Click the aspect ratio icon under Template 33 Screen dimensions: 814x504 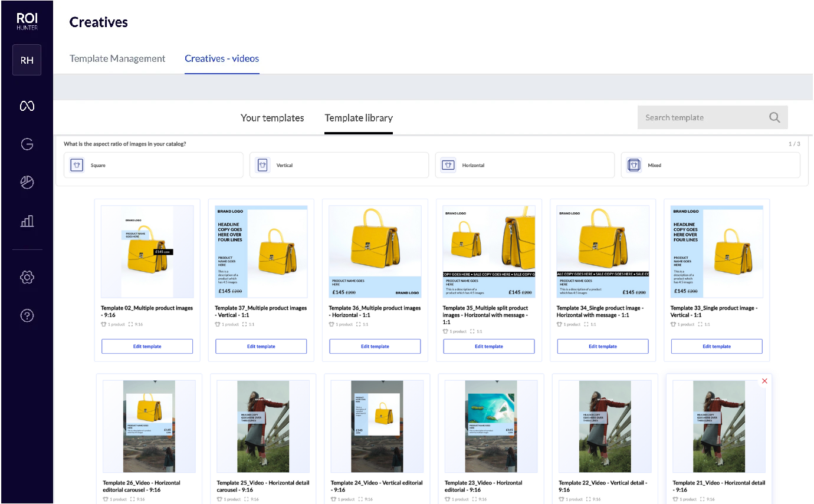pos(700,324)
